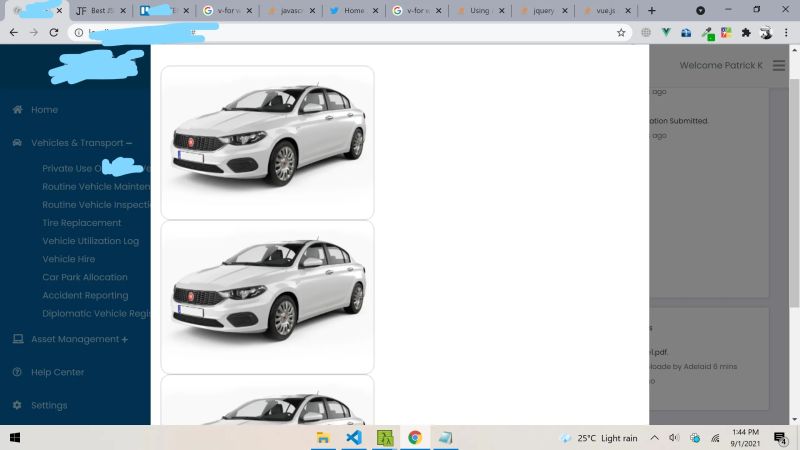Viewport: 800px width, 450px height.
Task: Open the Extensions puzzle icon
Action: (746, 33)
